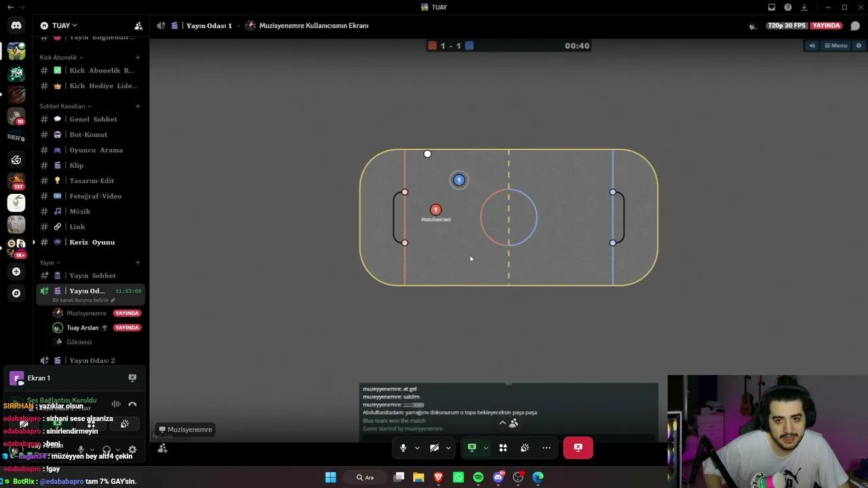The width and height of the screenshot is (868, 488).
Task: Go back with the arrow in title bar
Action: [x=10, y=7]
